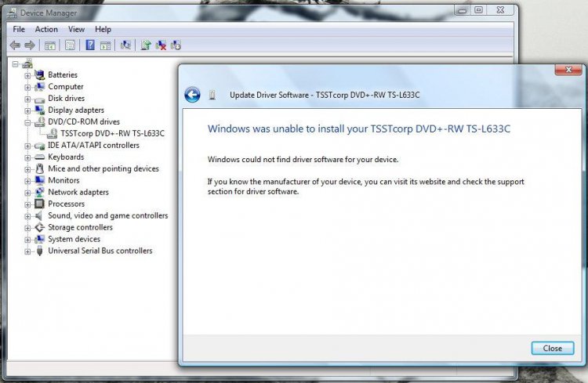Click the blue back arrow in Update Driver dialog
The image size is (588, 383).
pos(192,95)
